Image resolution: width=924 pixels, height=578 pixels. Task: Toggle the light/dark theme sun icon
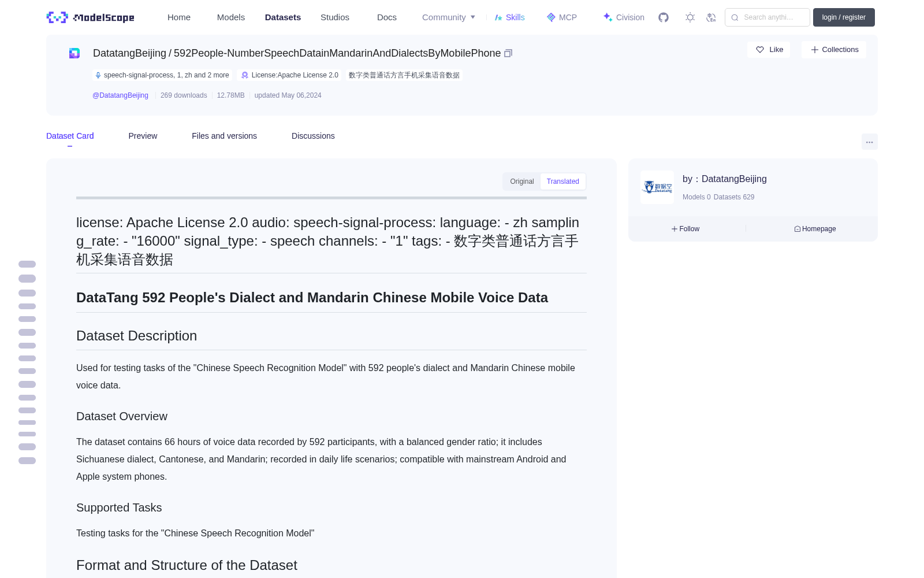click(x=690, y=17)
